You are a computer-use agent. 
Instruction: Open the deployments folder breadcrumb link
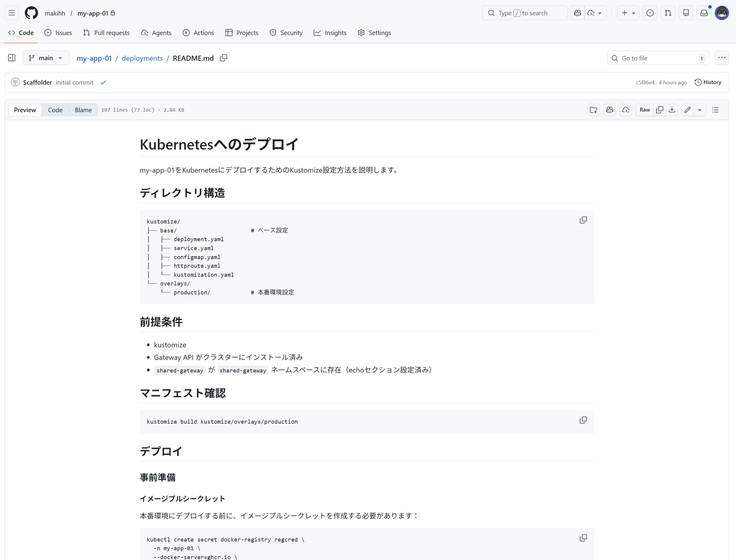pos(142,58)
